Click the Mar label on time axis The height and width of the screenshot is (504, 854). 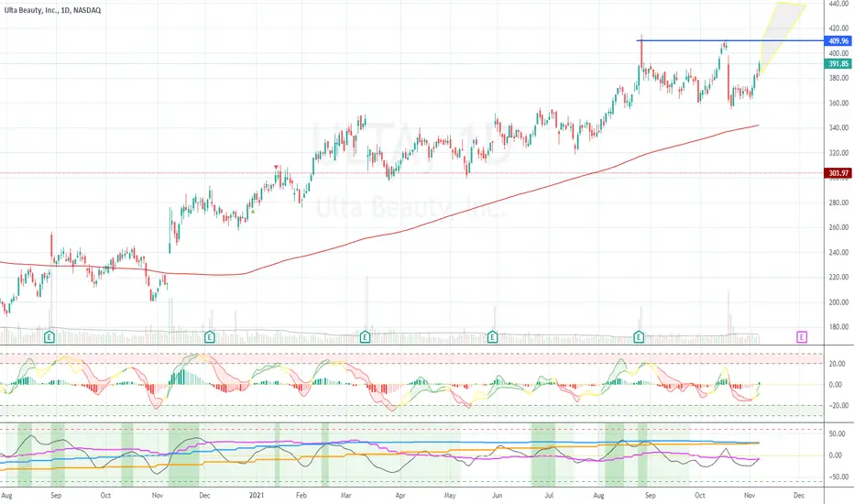click(x=345, y=495)
